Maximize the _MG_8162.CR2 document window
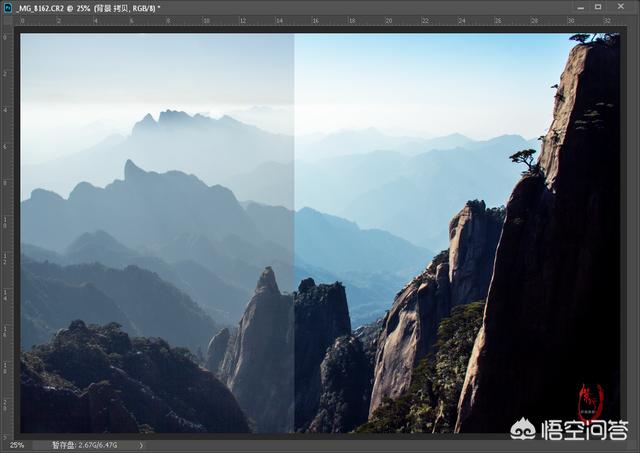Screen dimensions: 640x453 coord(604,7)
